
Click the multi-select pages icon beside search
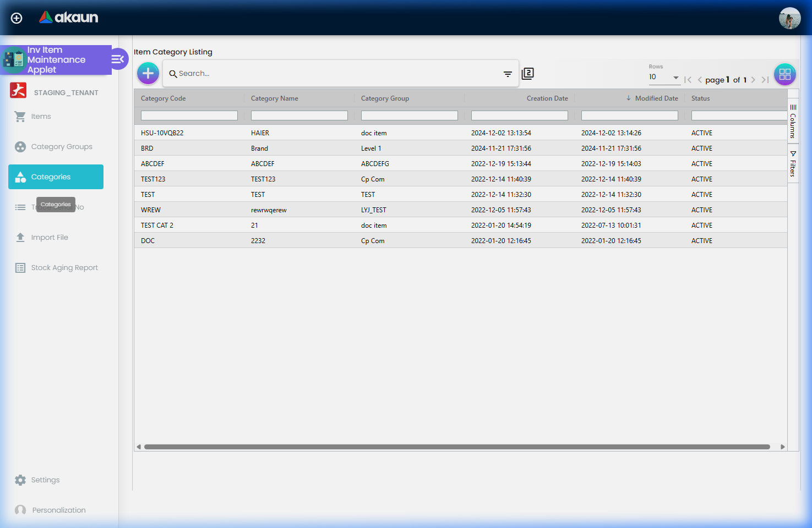pos(527,73)
